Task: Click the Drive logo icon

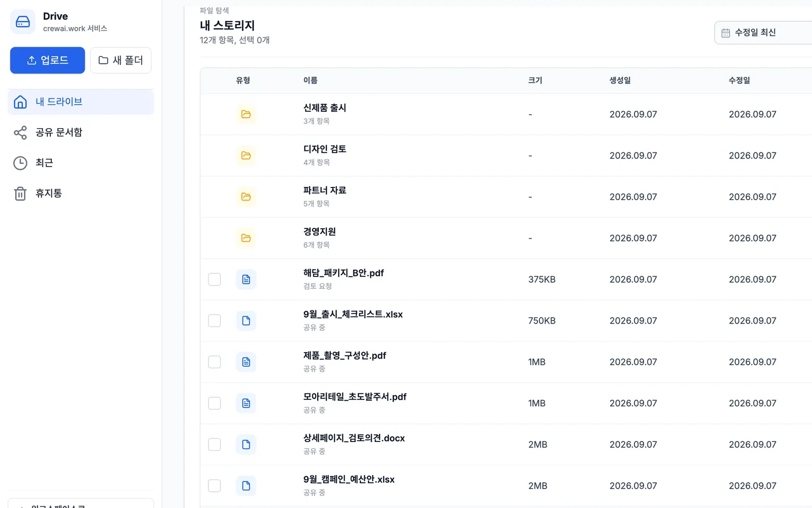Action: (23, 22)
